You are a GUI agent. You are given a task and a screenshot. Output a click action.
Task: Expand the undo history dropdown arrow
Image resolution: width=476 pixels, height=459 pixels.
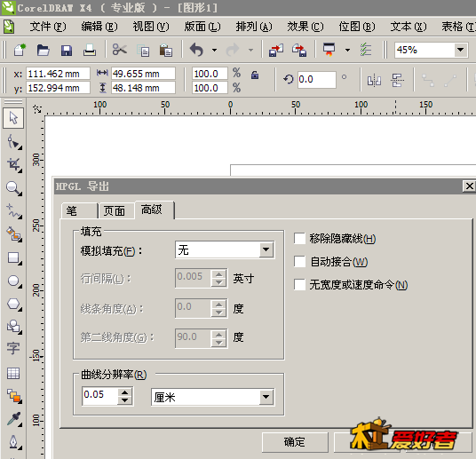point(214,50)
